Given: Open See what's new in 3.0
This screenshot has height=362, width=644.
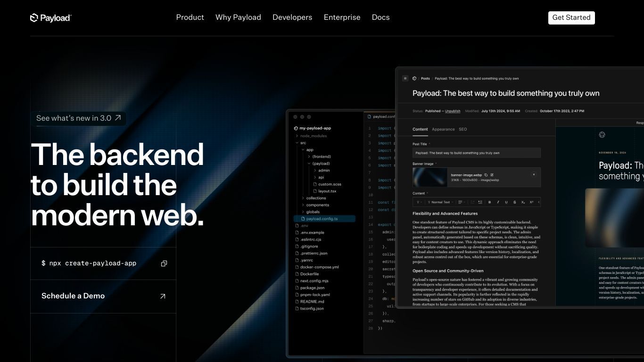Looking at the screenshot, I should pyautogui.click(x=79, y=118).
